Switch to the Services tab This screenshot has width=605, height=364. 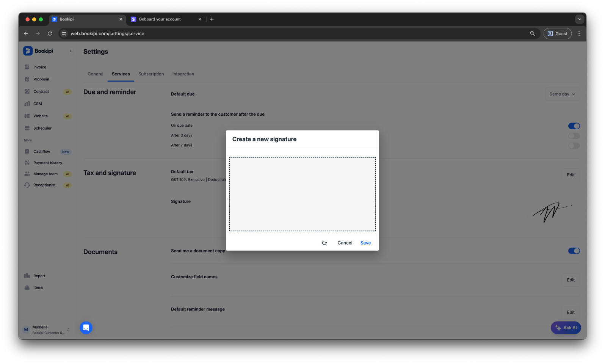(121, 74)
